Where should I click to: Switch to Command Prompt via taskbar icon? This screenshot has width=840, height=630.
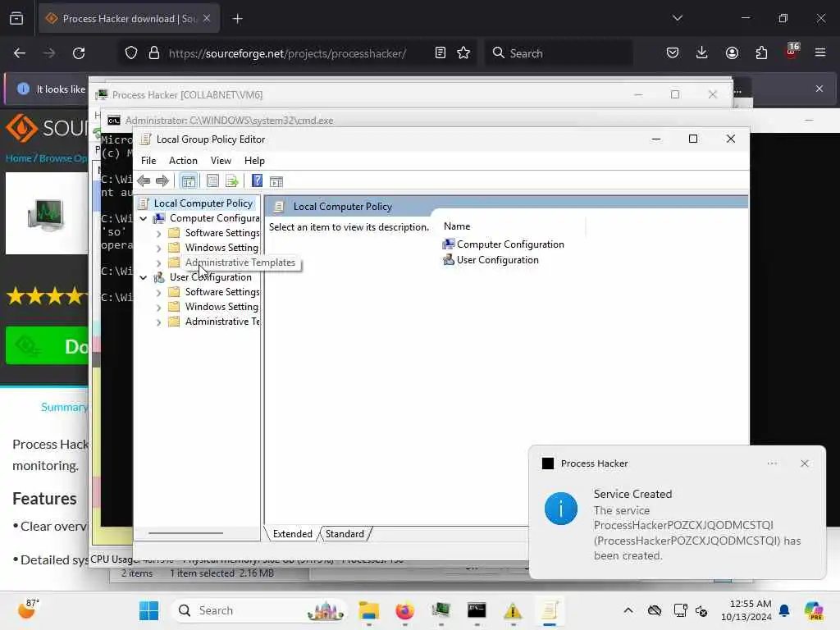pyautogui.click(x=477, y=610)
